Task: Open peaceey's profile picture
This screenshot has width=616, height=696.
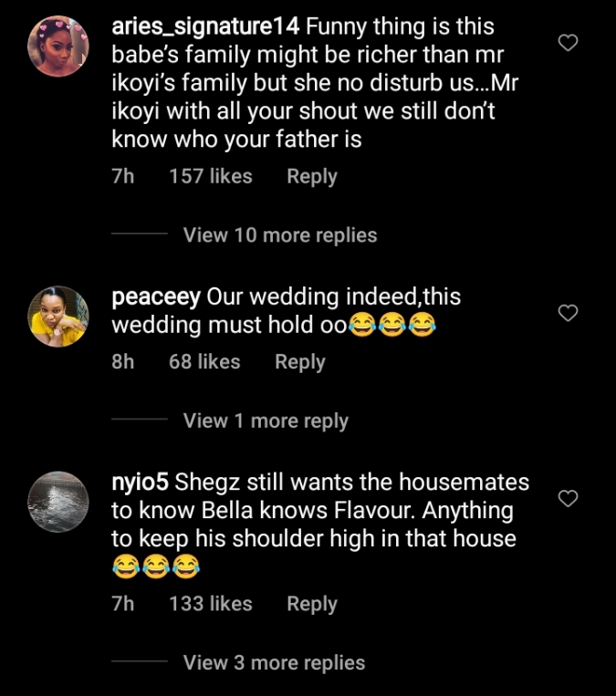Action: (58, 316)
